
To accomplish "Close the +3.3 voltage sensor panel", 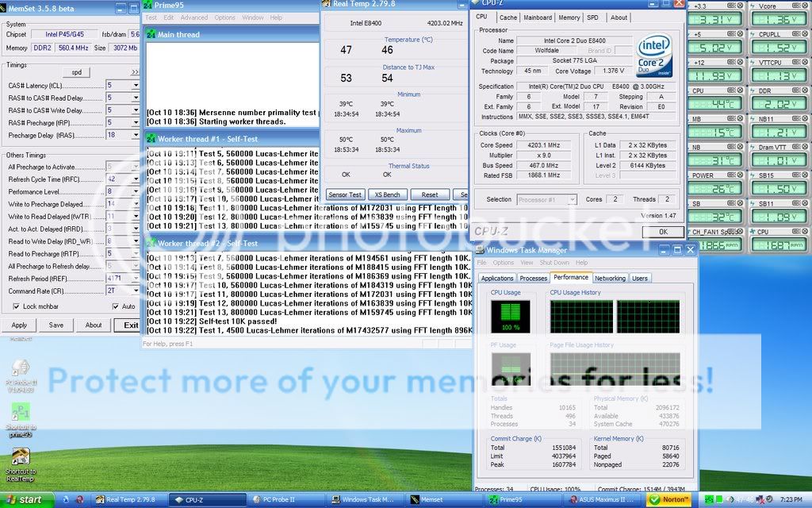I will point(740,6).
